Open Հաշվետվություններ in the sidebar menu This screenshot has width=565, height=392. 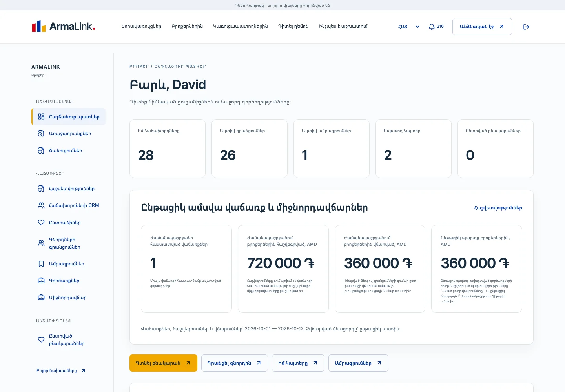click(68, 189)
